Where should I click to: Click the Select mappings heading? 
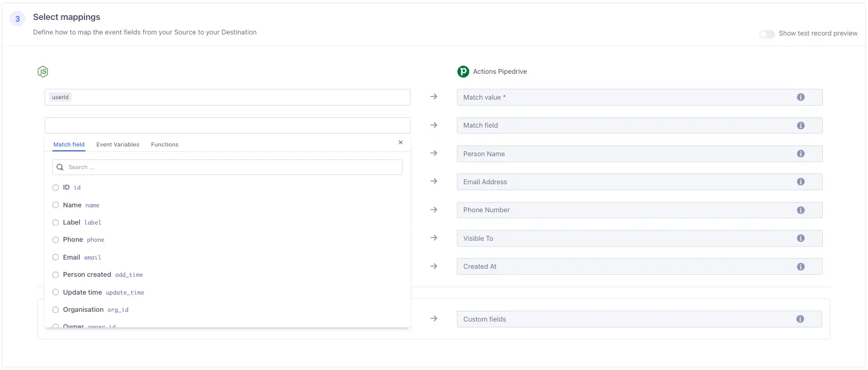click(x=67, y=17)
